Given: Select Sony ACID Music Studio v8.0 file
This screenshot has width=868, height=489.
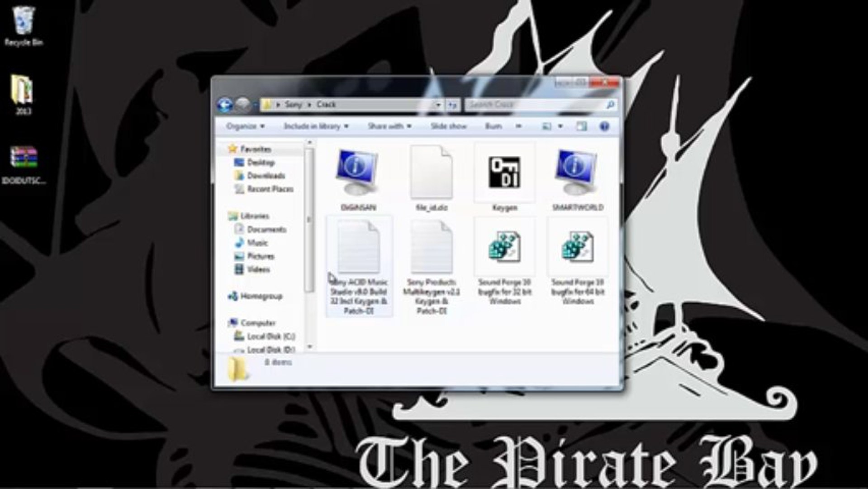Looking at the screenshot, I should (359, 267).
